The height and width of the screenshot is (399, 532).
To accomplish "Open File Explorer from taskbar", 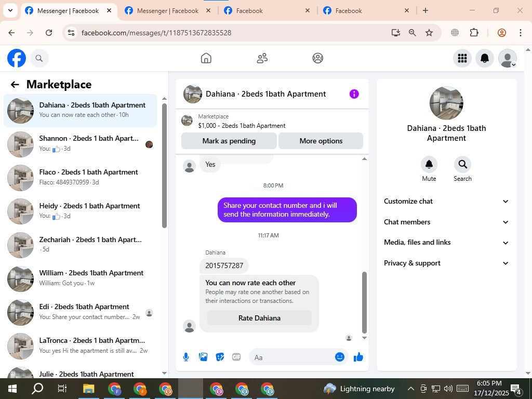I will pos(89,389).
